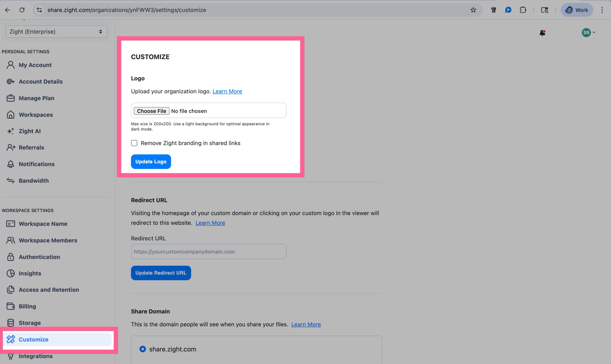
Task: Click the Redirect URL input field
Action: pyautogui.click(x=208, y=252)
